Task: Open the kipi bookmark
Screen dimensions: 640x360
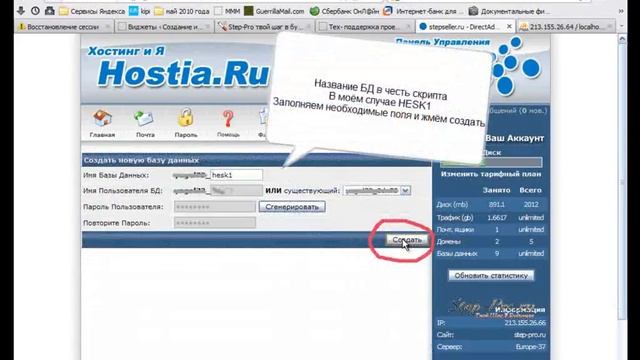Action: tap(140, 11)
